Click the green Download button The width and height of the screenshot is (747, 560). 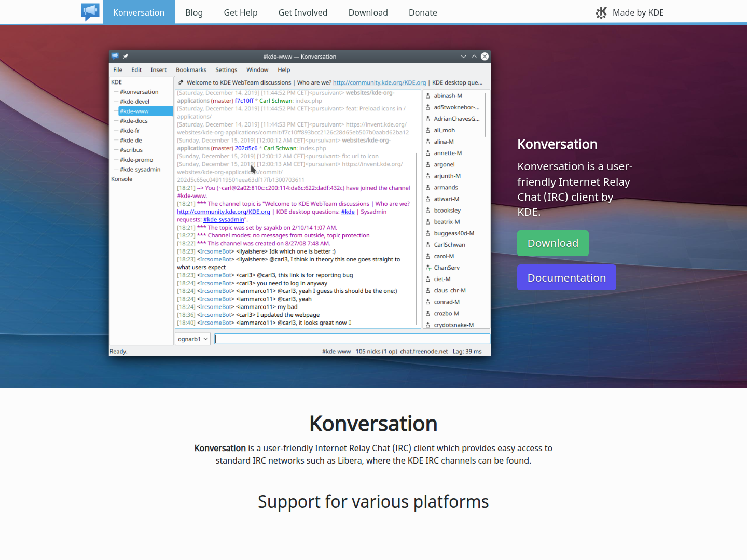click(553, 243)
